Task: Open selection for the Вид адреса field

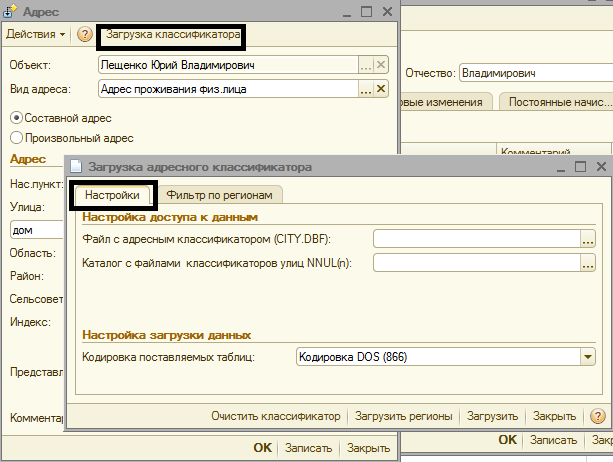Action: (x=366, y=89)
